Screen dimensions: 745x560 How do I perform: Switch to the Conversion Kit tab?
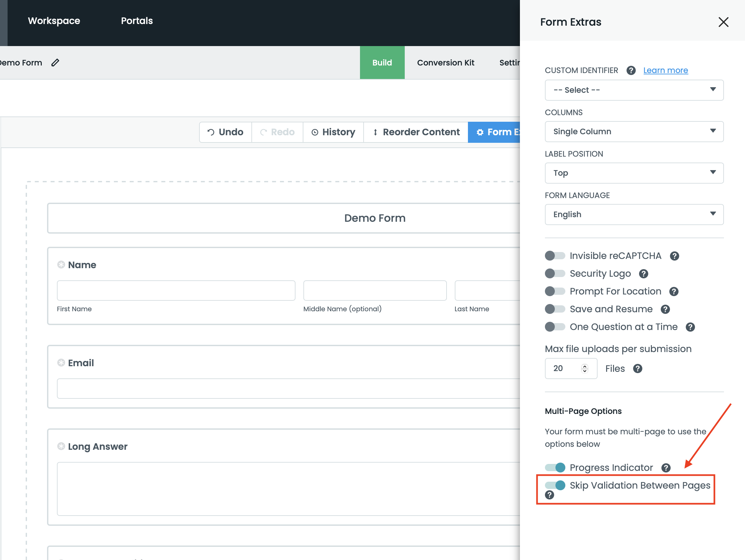click(445, 63)
